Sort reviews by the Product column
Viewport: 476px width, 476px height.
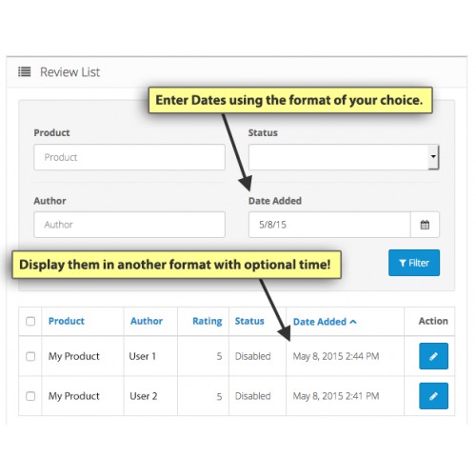[x=67, y=321]
